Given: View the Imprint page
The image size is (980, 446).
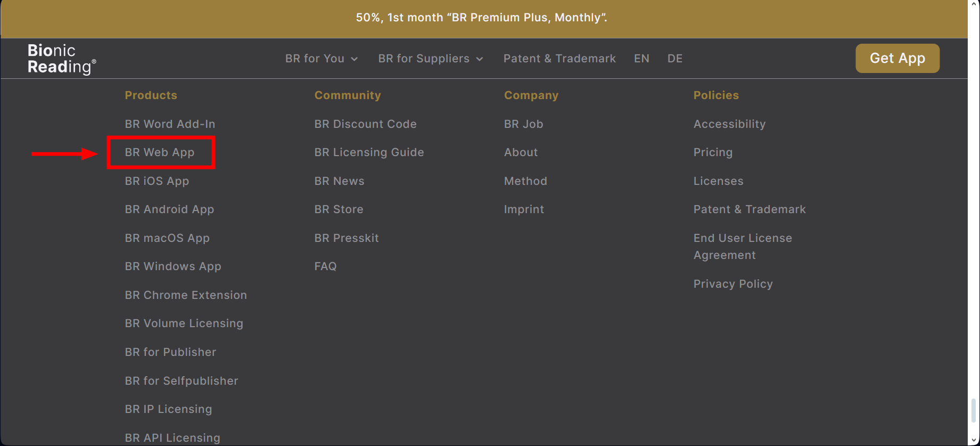Looking at the screenshot, I should click(x=524, y=209).
